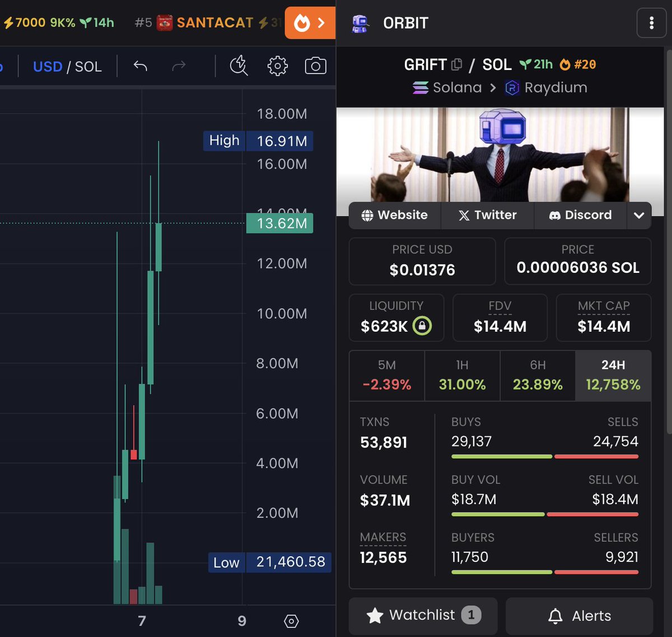Open the Alerts button
This screenshot has width=672, height=637.
click(x=579, y=616)
